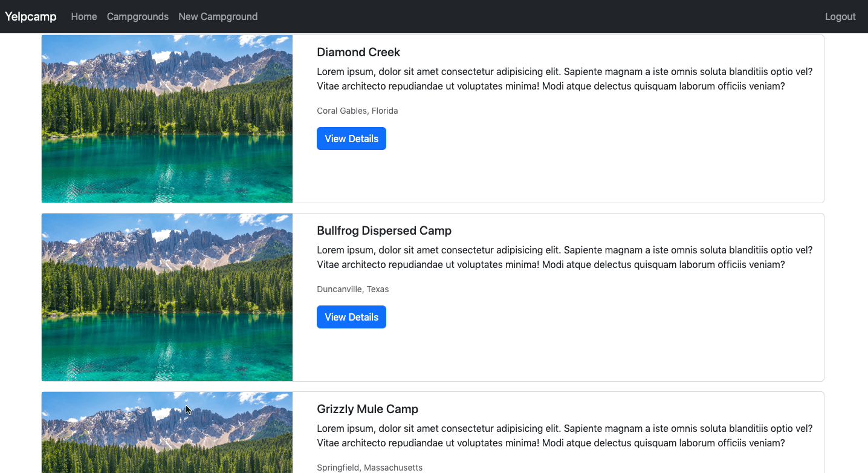Click the Bullfrog Dispersed Camp photo
The width and height of the screenshot is (868, 473).
167,297
